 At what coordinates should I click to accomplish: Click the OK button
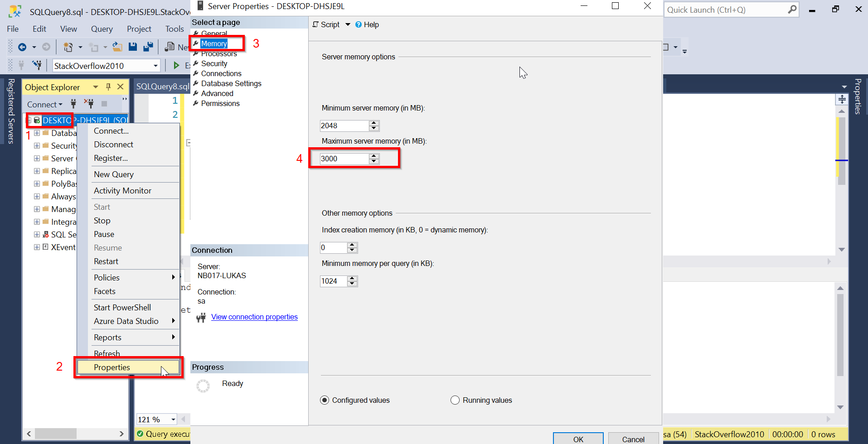tap(578, 439)
